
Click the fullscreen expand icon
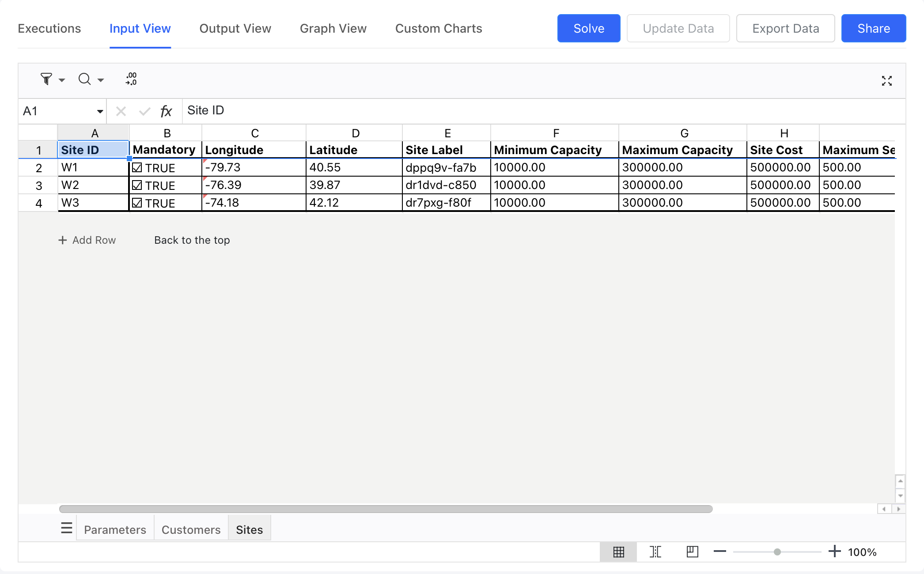[886, 81]
